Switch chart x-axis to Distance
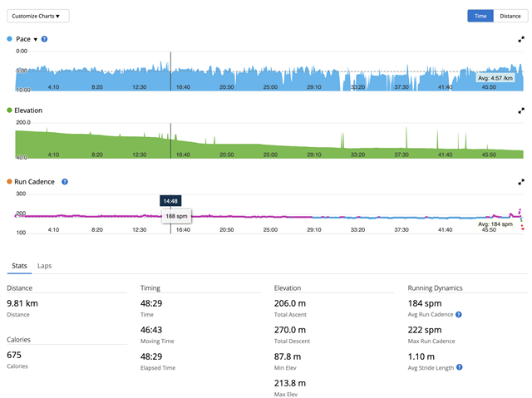 click(x=510, y=16)
